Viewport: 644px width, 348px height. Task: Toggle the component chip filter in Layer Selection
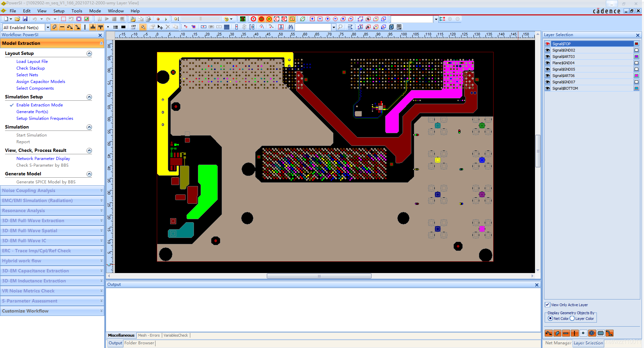[601, 333]
